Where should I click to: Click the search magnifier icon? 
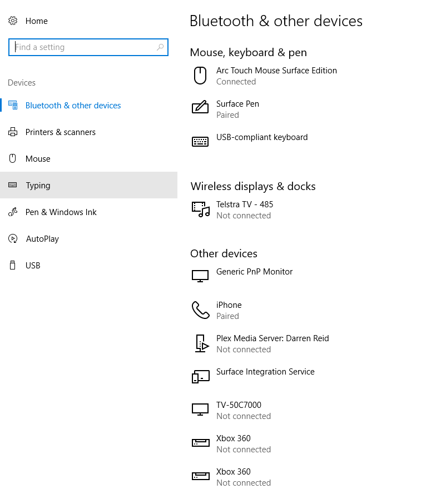[x=160, y=47]
